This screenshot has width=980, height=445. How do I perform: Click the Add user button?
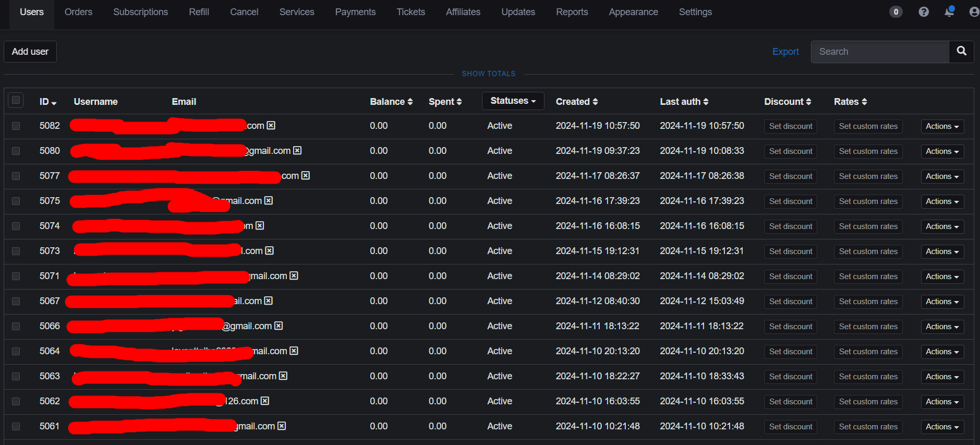coord(30,52)
